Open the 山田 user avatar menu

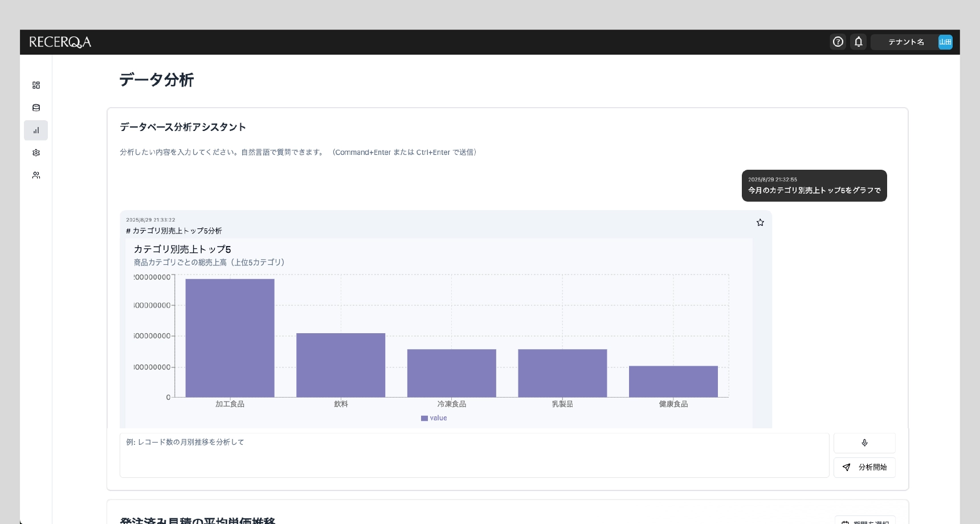tap(945, 42)
